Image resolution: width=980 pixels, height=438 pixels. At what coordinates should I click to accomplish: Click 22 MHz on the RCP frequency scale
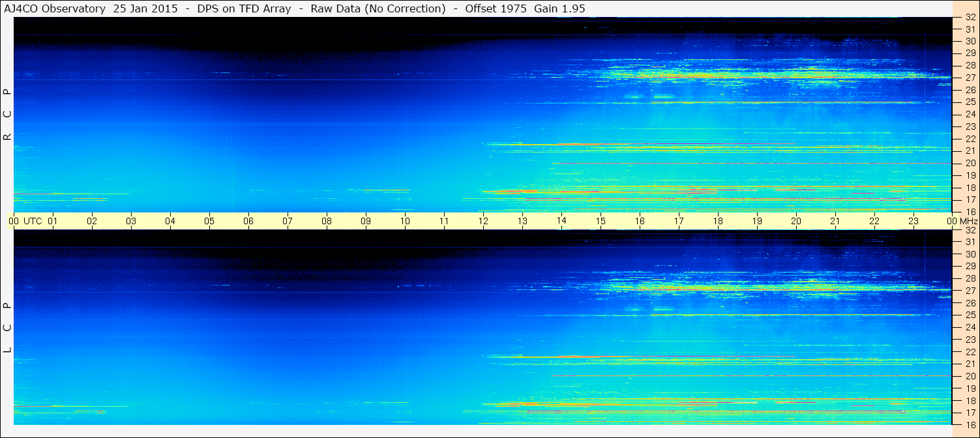tap(970, 139)
